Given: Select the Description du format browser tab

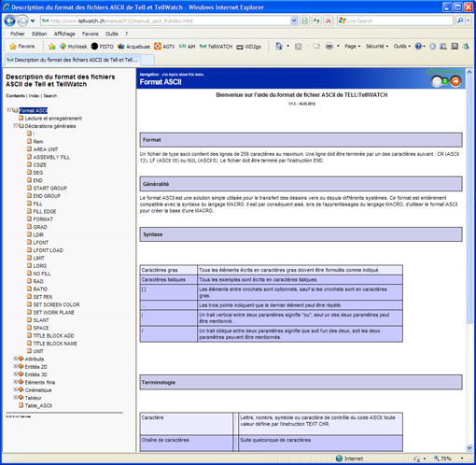Looking at the screenshot, I should pyautogui.click(x=72, y=60).
